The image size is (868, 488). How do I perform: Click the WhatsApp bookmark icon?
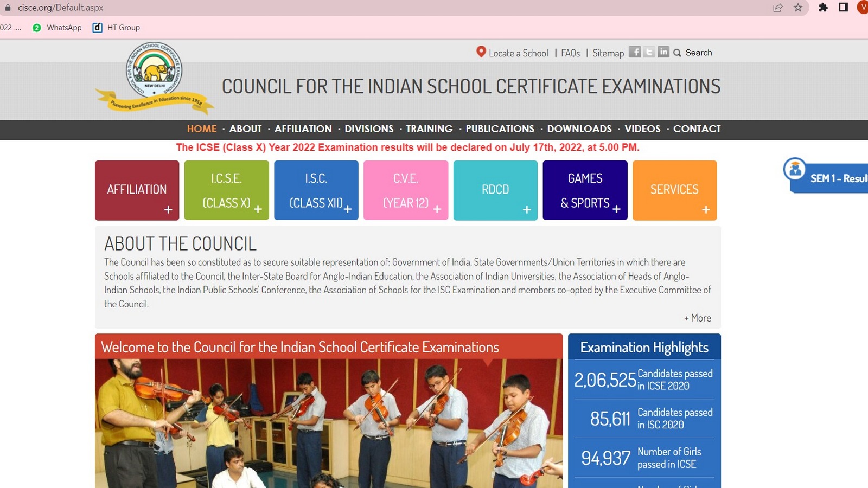click(x=37, y=28)
